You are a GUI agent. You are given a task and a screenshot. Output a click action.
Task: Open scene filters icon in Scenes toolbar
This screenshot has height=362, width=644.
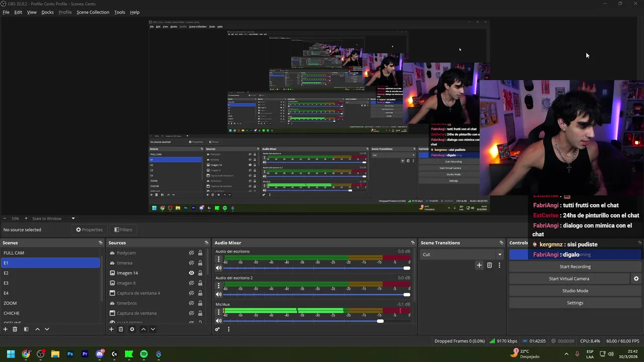(x=26, y=329)
